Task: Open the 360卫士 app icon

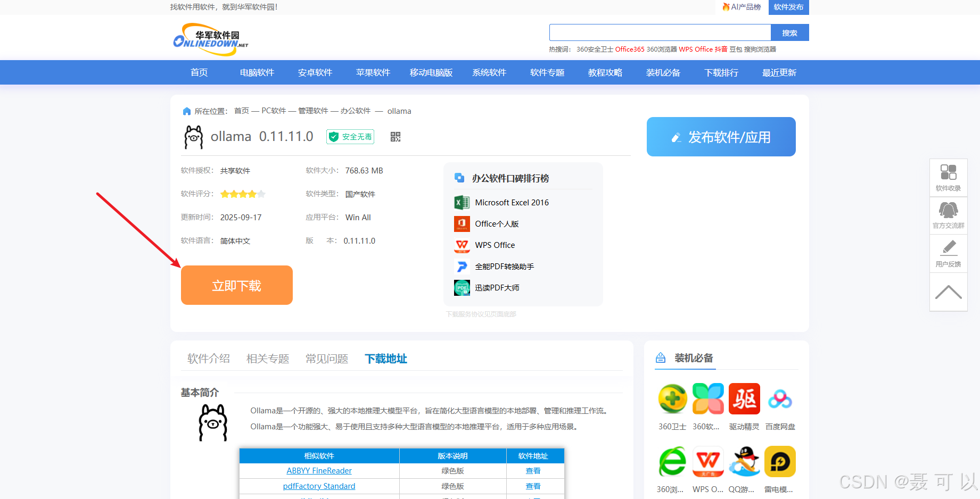Action: 672,398
